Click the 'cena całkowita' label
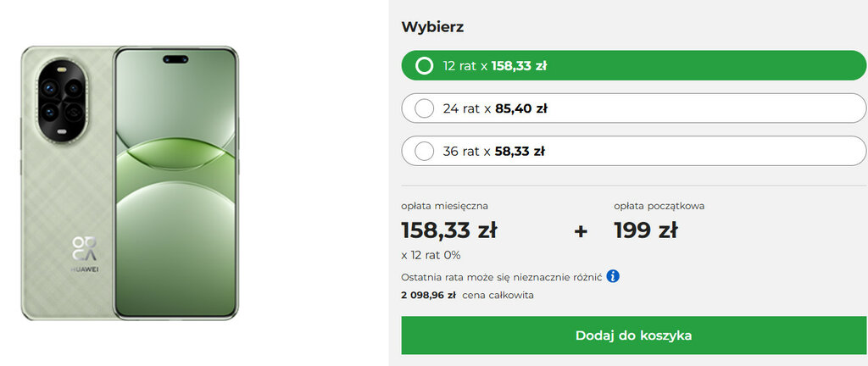868x366 pixels. pos(498,296)
